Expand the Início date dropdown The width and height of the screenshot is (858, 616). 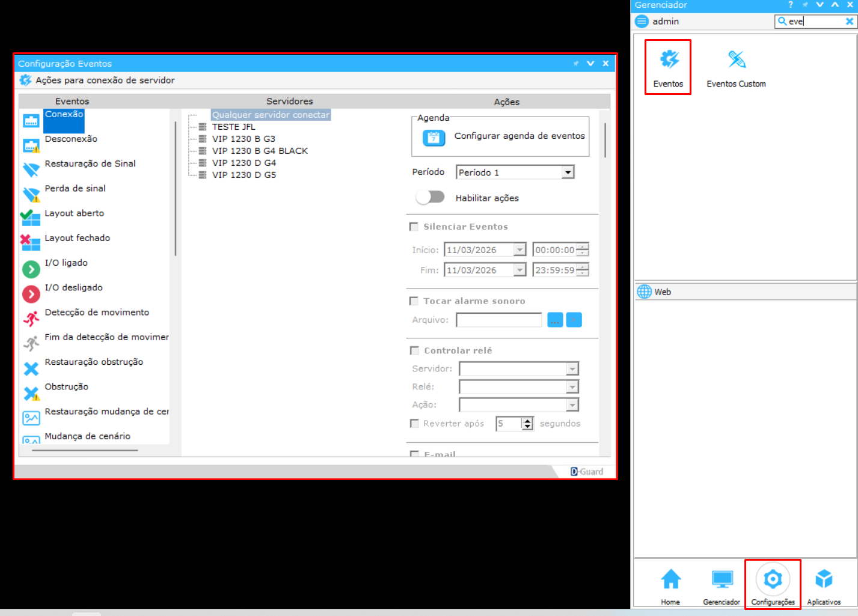(519, 250)
